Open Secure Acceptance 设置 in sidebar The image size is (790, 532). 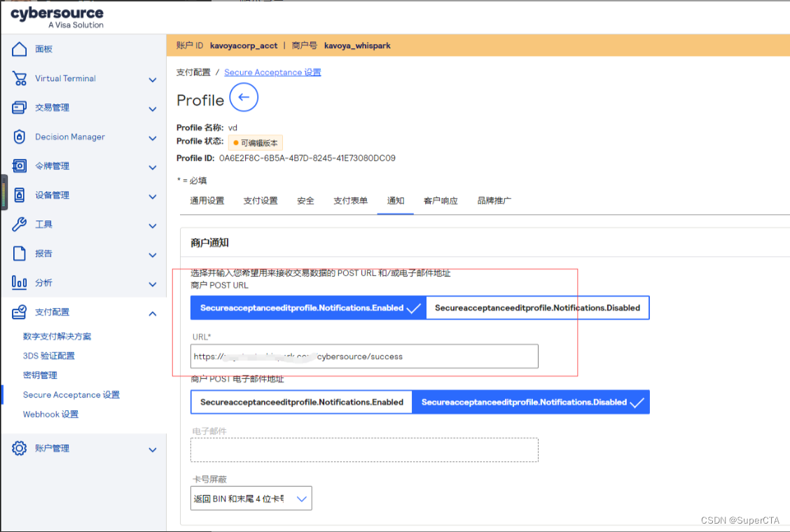71,395
